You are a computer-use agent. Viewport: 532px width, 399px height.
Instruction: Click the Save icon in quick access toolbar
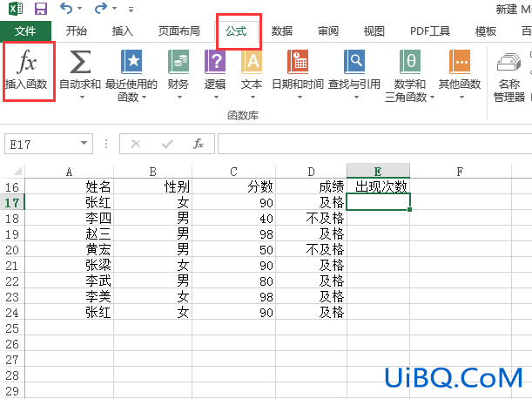(41, 8)
